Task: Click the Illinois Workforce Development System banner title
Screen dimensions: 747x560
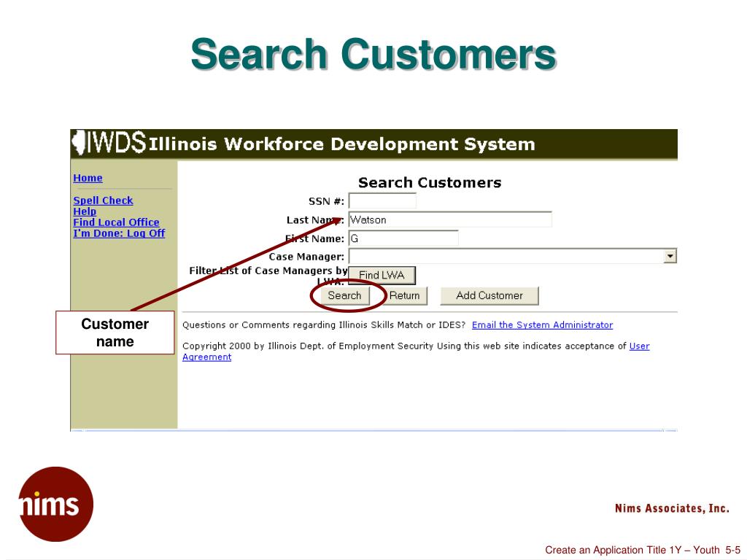Action: coord(342,144)
